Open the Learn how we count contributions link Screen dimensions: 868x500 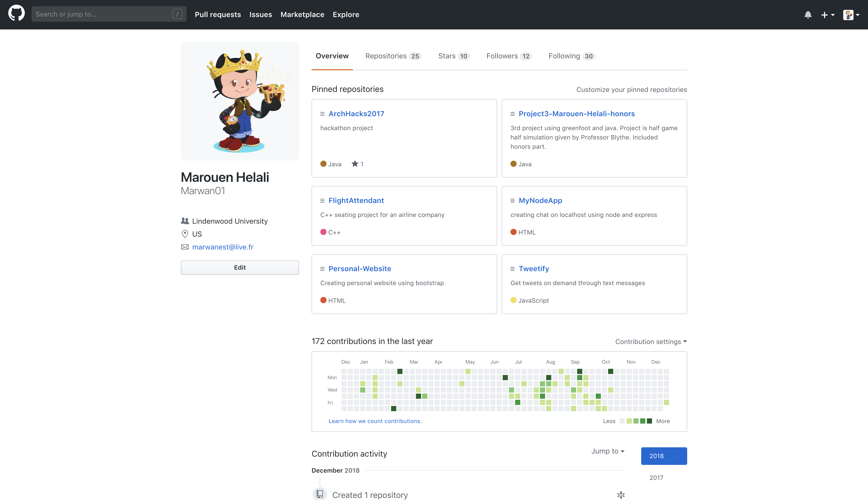375,421
